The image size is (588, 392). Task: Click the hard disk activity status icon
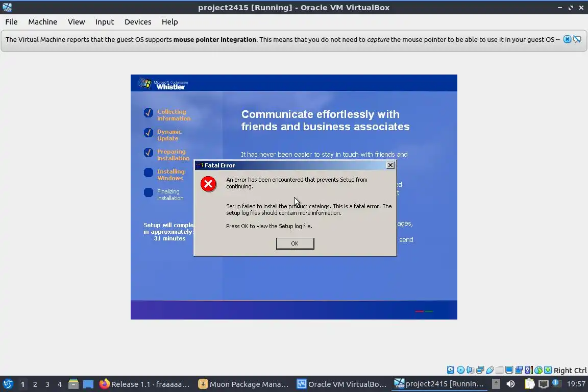click(x=450, y=370)
